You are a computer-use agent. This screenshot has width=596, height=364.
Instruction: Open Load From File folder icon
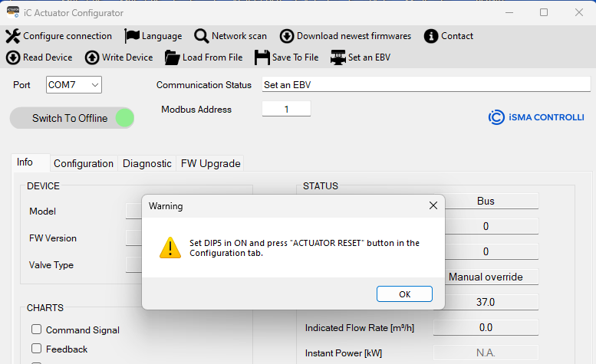(x=172, y=57)
